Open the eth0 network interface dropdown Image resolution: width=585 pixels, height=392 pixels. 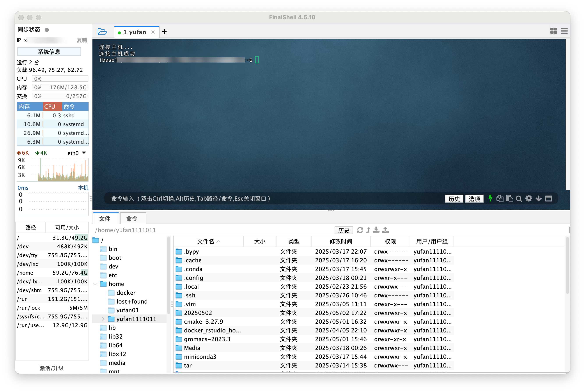tap(84, 153)
